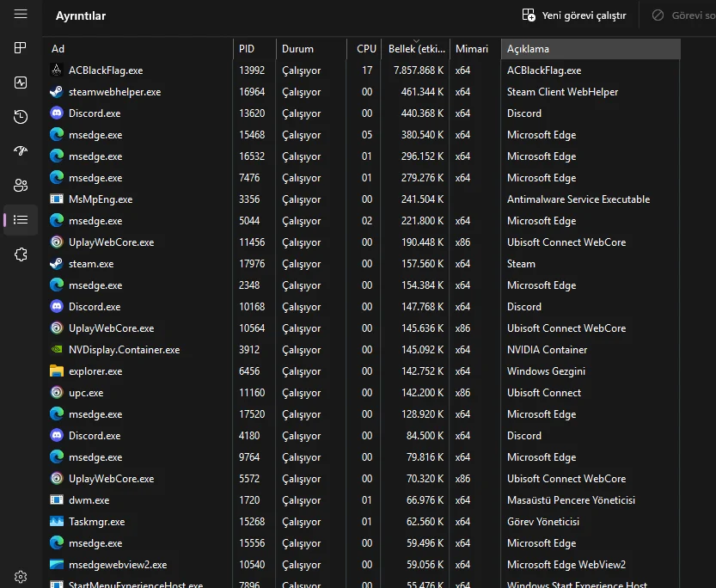
Task: Select the Taskmgr.exe process row
Action: coord(364,521)
